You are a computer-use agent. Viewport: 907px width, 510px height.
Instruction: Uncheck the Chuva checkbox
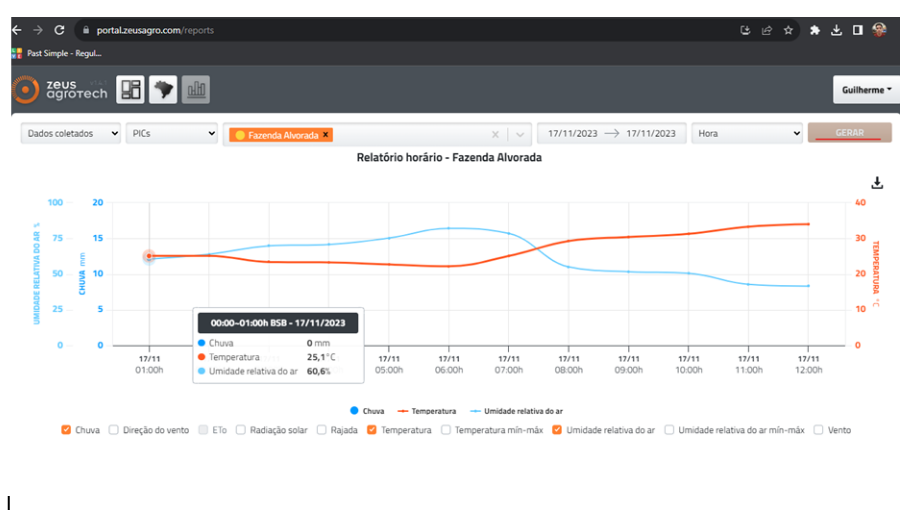pyautogui.click(x=66, y=430)
